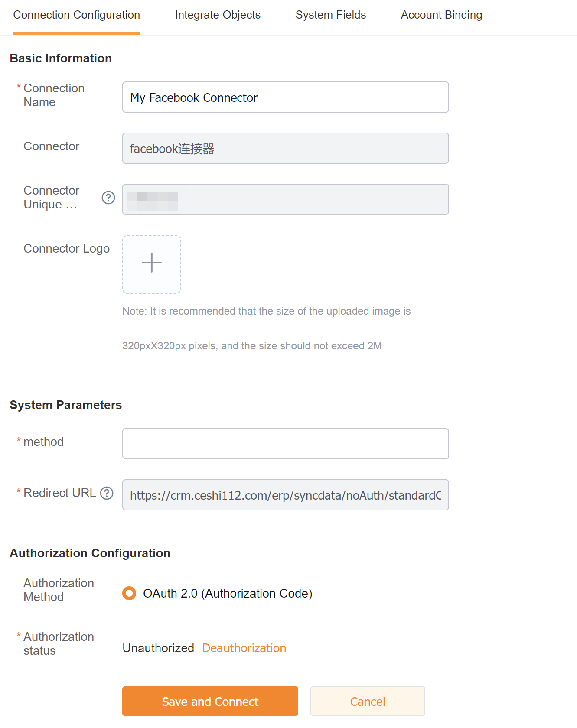Click the Redirect URL text field

coord(285,495)
